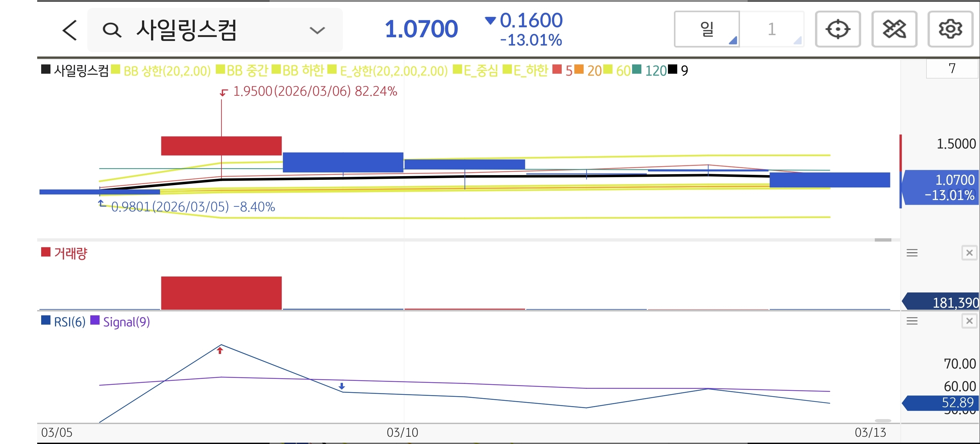Open the drawing tools pencil-ruler icon

coord(894,29)
